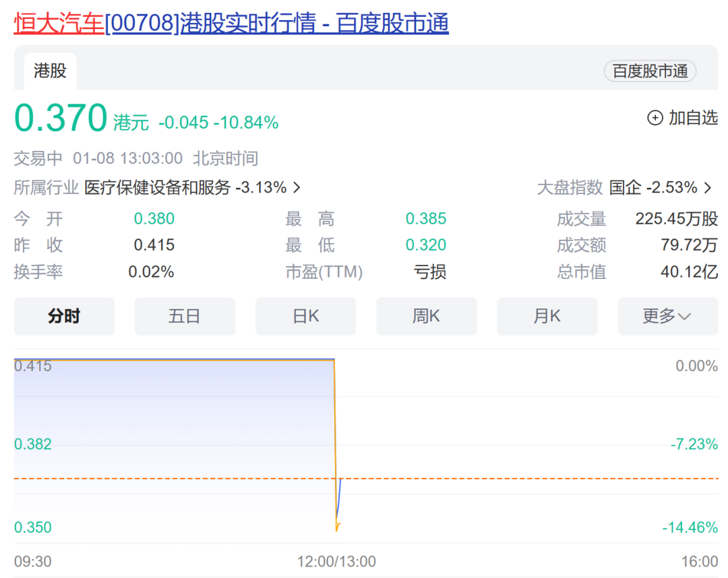
Task: Click the 0.382 chart axis label
Action: 32,445
